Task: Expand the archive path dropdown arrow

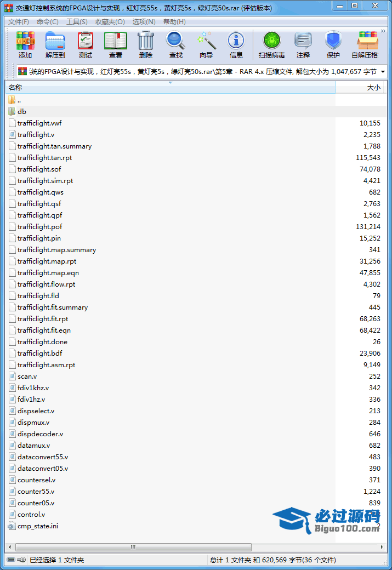Action: click(383, 72)
